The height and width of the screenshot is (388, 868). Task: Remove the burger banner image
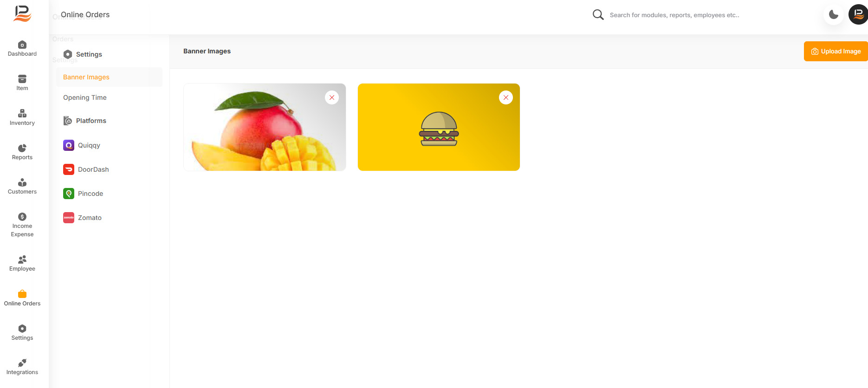[x=506, y=97]
